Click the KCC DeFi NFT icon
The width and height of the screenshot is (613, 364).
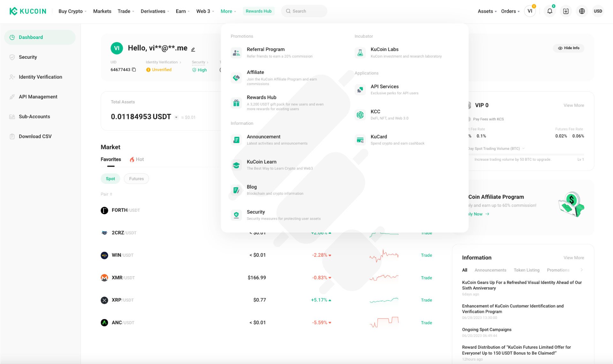tap(360, 114)
